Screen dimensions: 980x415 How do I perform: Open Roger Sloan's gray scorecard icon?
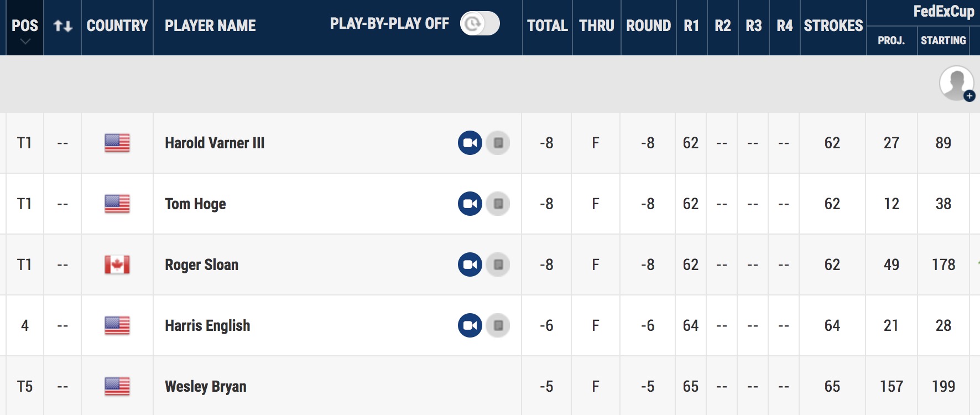[498, 264]
